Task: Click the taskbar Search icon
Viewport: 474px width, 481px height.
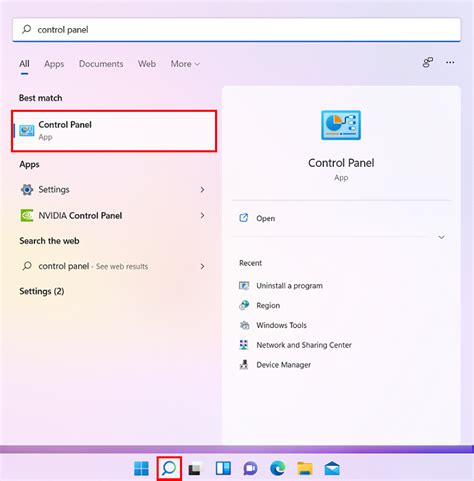Action: [x=169, y=469]
